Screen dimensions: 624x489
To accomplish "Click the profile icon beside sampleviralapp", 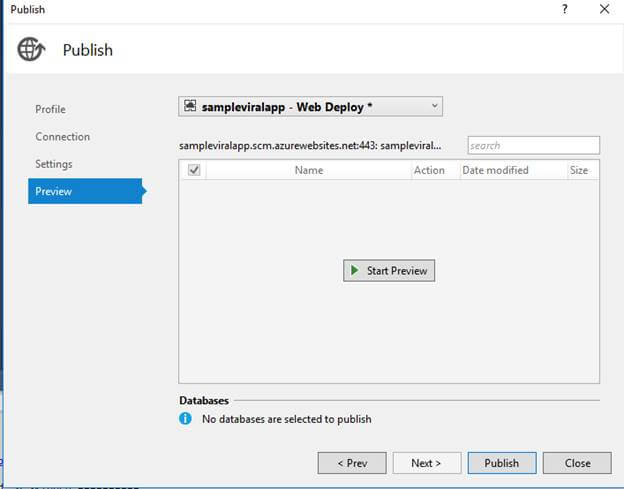I will [x=190, y=105].
